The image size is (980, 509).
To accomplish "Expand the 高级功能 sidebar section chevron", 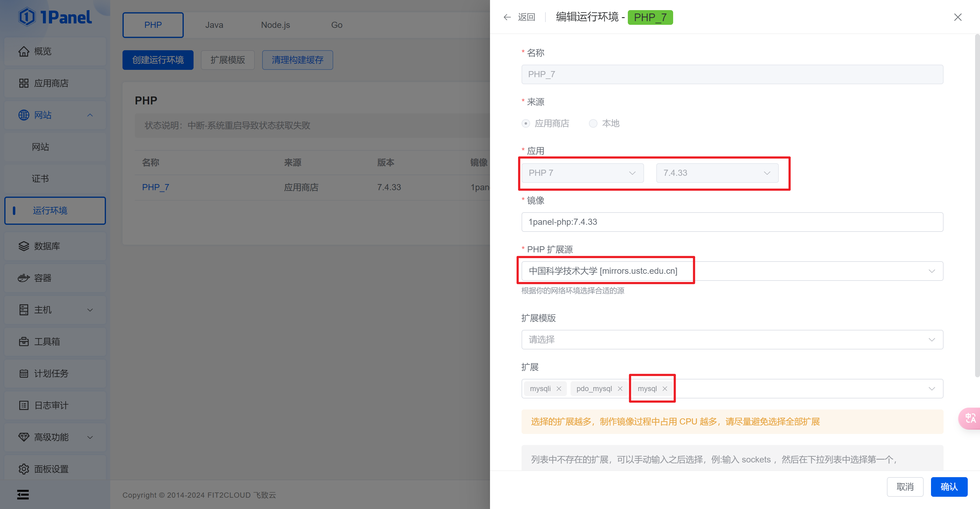I will point(90,437).
